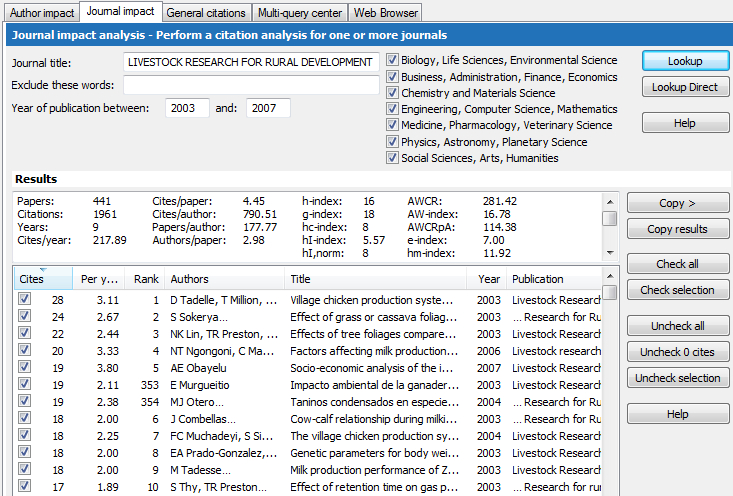733x496 pixels.
Task: Edit the end year field showing 2007
Action: tap(268, 108)
